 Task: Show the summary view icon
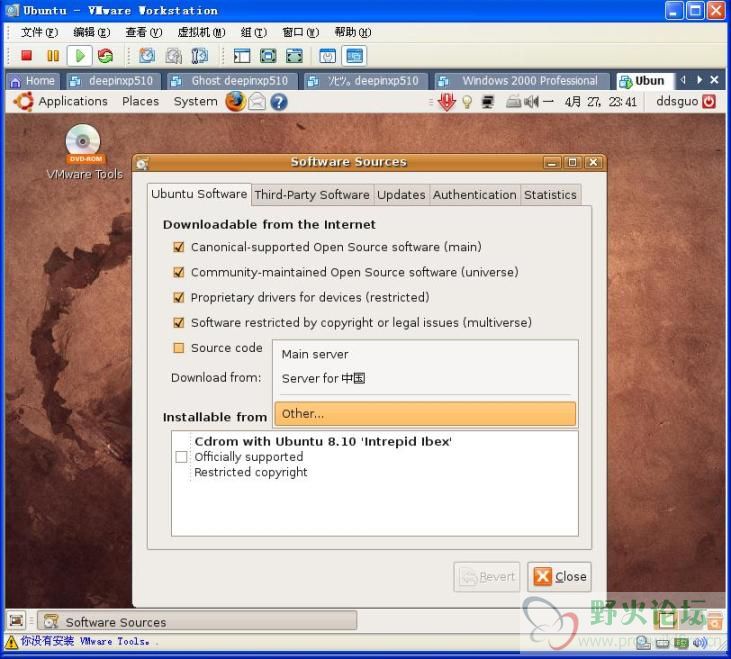point(328,56)
